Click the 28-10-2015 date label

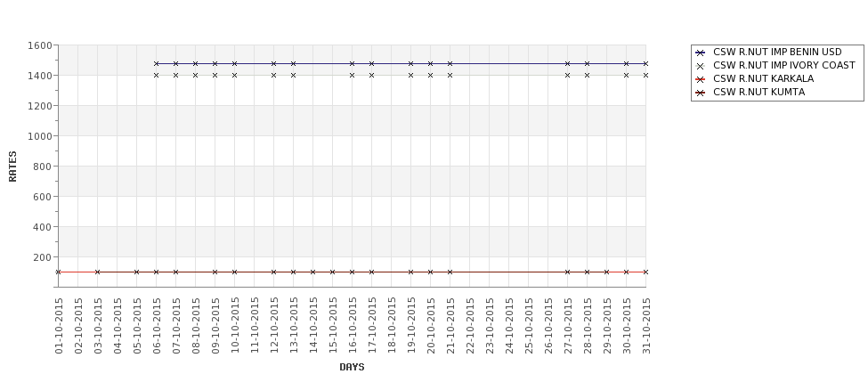pyautogui.click(x=588, y=326)
